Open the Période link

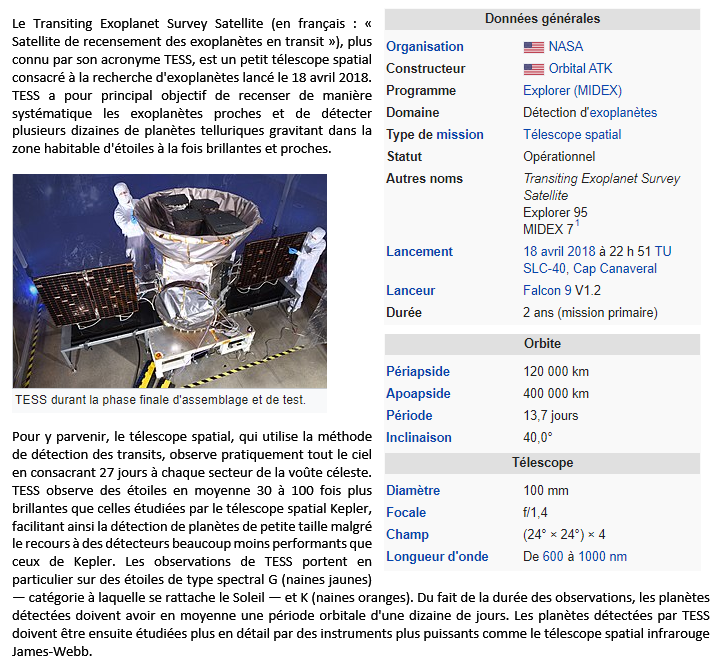tap(409, 416)
